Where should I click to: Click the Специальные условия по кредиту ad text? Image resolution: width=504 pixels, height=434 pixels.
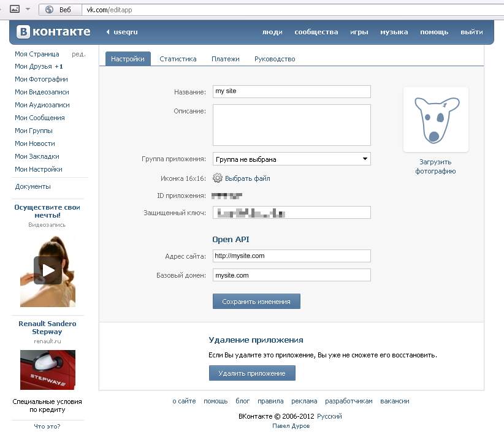[47, 405]
